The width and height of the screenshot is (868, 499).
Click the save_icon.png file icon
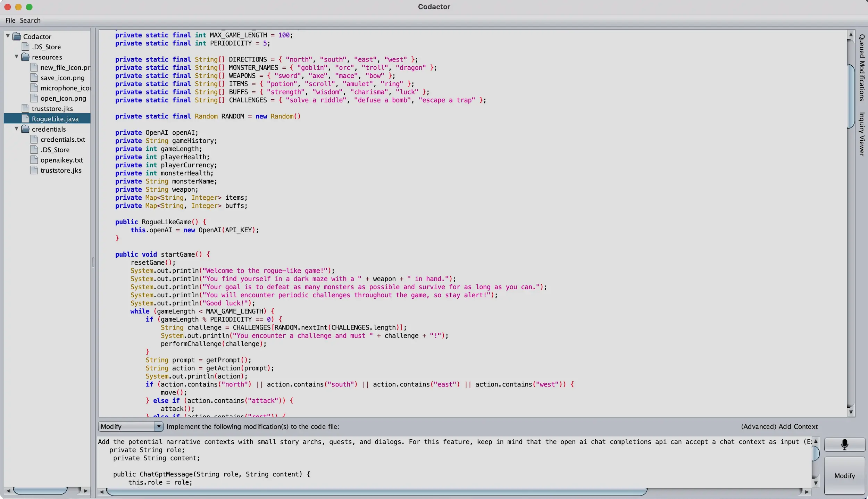coord(34,78)
